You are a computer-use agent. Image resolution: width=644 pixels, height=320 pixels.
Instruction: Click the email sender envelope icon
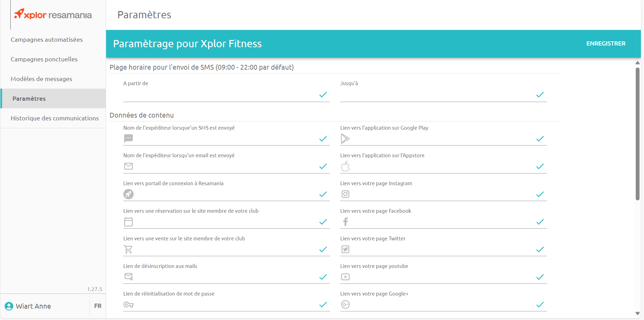coord(128,166)
